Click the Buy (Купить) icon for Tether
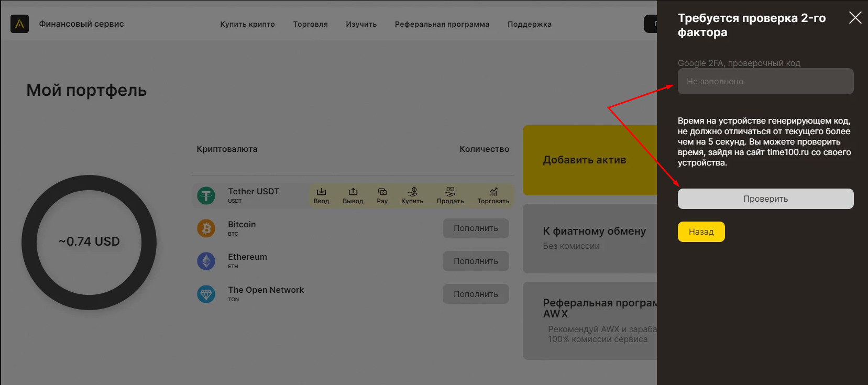The height and width of the screenshot is (385, 868). coord(412,192)
